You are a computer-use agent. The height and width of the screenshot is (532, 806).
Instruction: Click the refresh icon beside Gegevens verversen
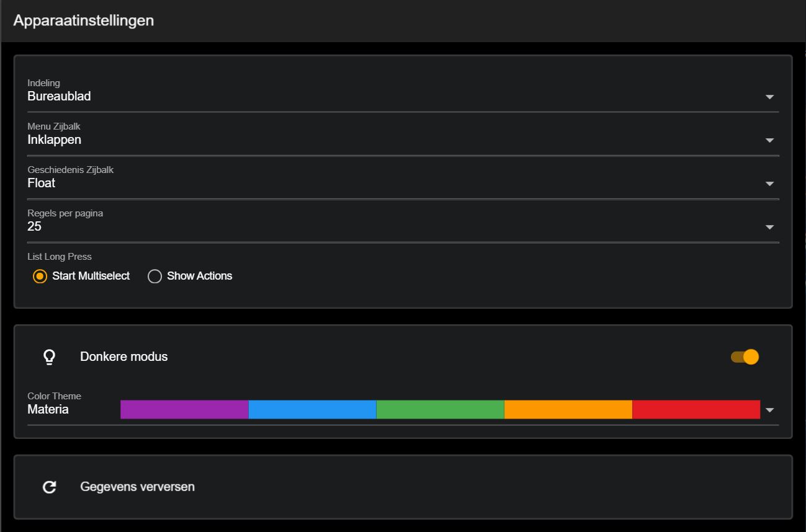49,487
